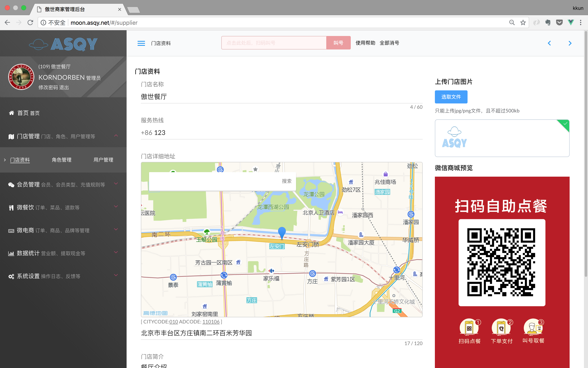Click 使用帮助 link in header
The image size is (588, 368).
tap(365, 43)
